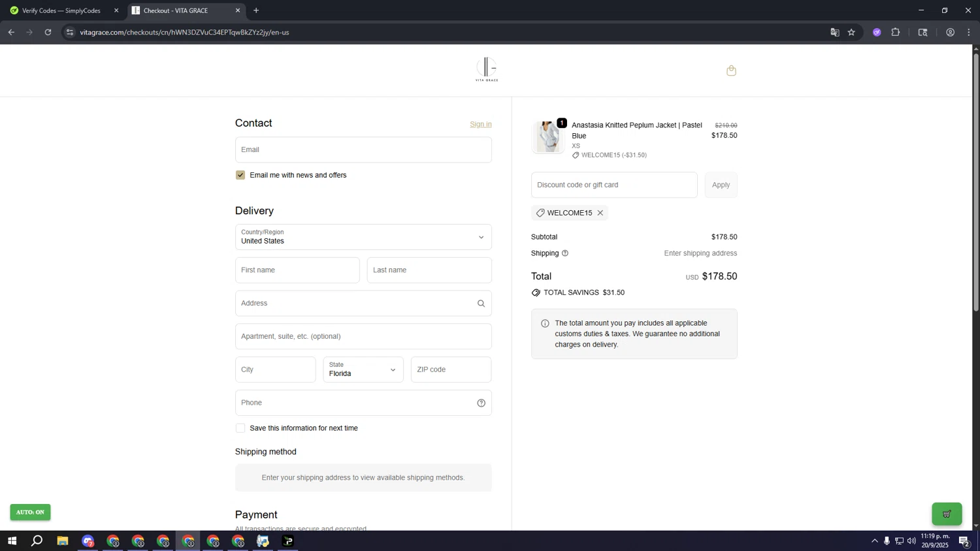Viewport: 980px width, 551px height.
Task: Click the Email input field
Action: (x=363, y=150)
